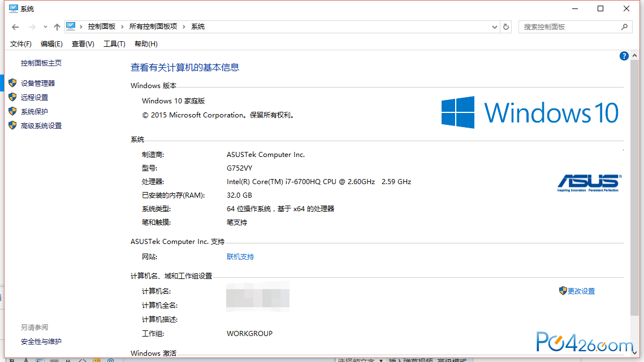Click the scrollbar down arrow
The height and width of the screenshot is (362, 644).
(x=634, y=352)
